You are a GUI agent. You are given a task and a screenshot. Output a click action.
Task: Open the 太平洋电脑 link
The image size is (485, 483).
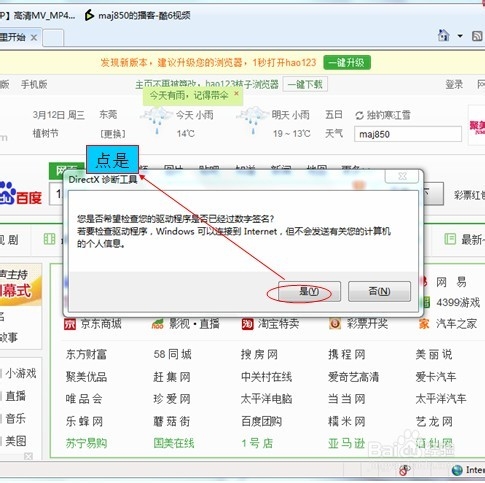coord(266,399)
